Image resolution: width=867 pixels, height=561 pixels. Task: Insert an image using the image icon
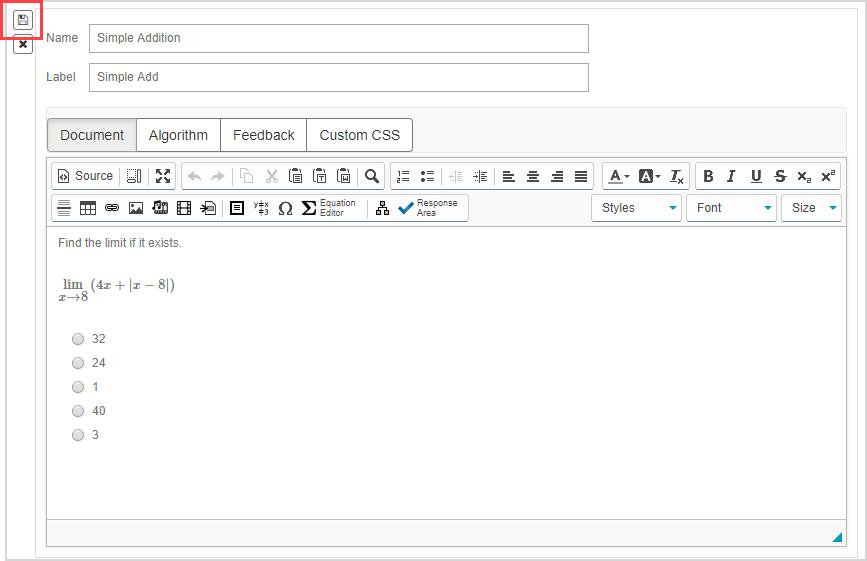click(x=136, y=208)
